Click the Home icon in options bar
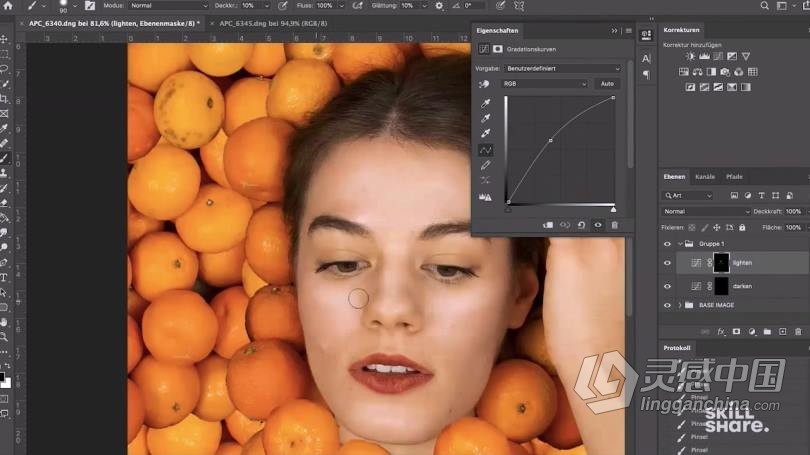The width and height of the screenshot is (810, 455). pos(8,5)
